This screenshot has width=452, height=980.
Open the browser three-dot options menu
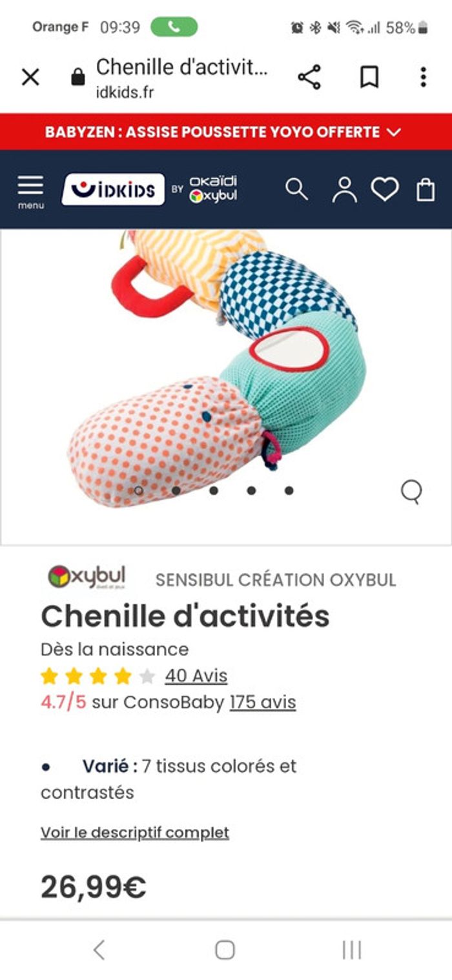423,77
